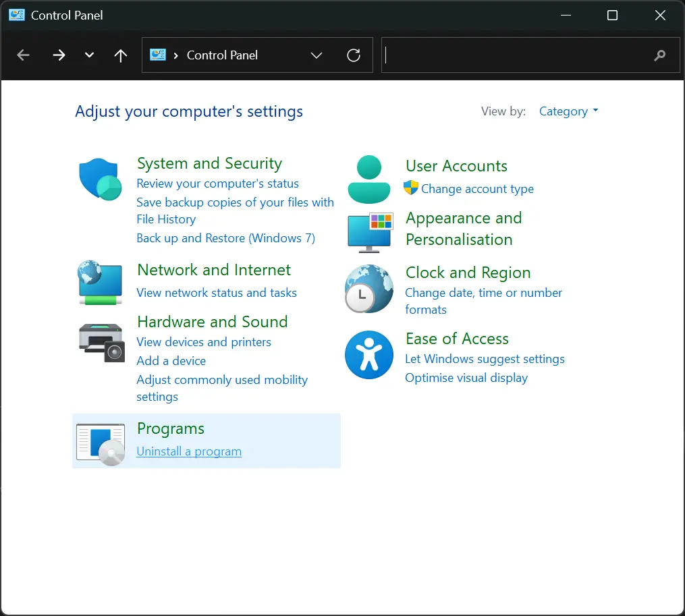This screenshot has height=616, width=685.
Task: Open the System and Security shield icon
Action: pyautogui.click(x=100, y=179)
